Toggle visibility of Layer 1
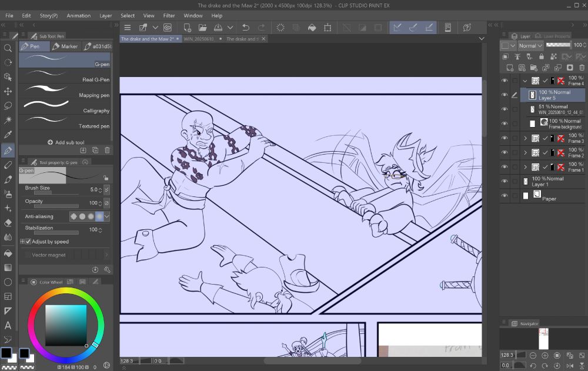Viewport: 588px width, 371px height. coord(505,182)
